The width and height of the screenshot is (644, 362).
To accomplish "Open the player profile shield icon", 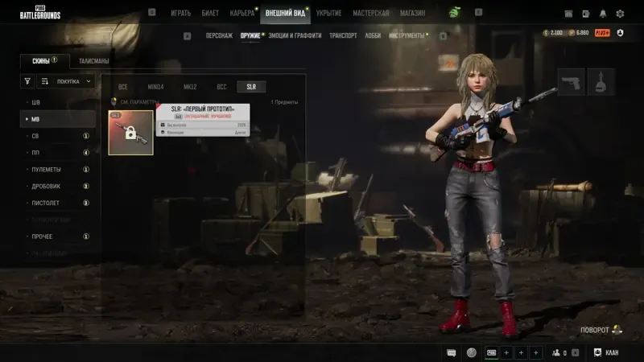I will point(620,33).
